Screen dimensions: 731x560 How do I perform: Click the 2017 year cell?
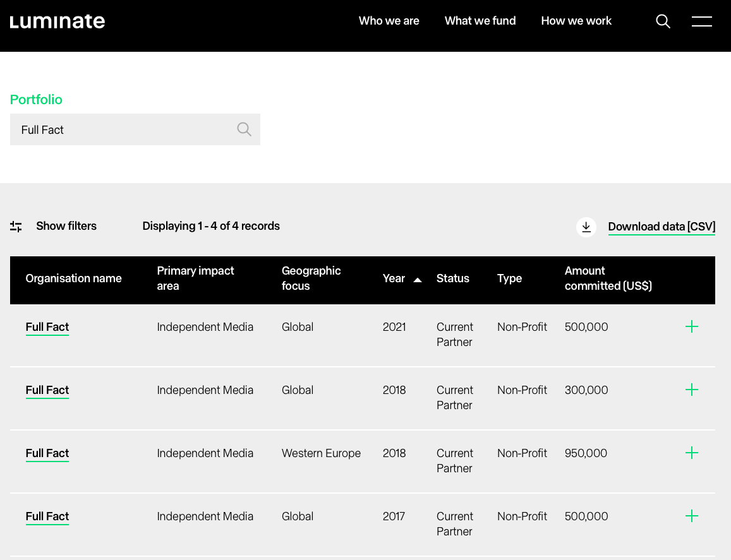click(x=394, y=516)
